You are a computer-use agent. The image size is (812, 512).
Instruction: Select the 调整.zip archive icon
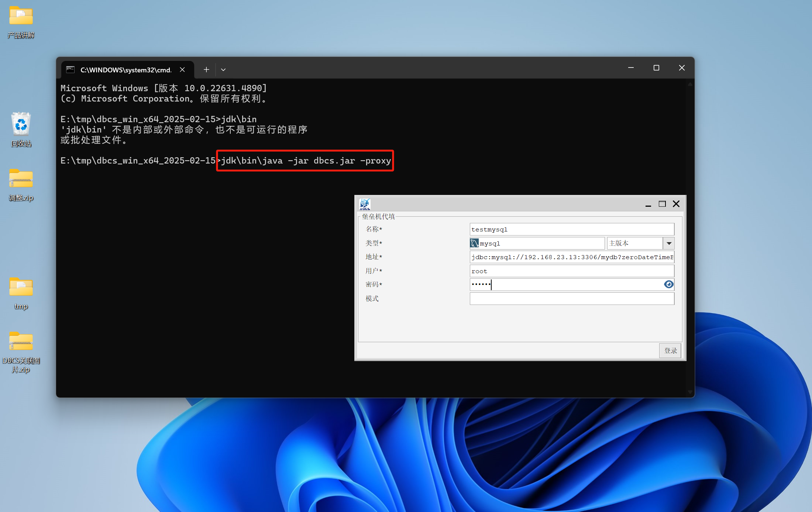click(21, 179)
